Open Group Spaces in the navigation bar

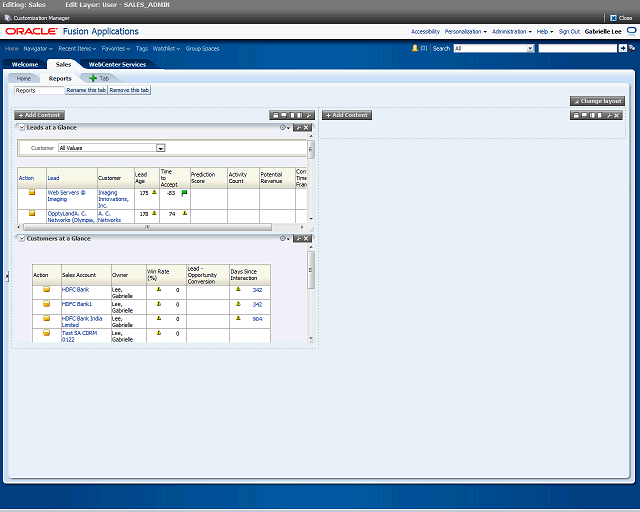coord(202,49)
